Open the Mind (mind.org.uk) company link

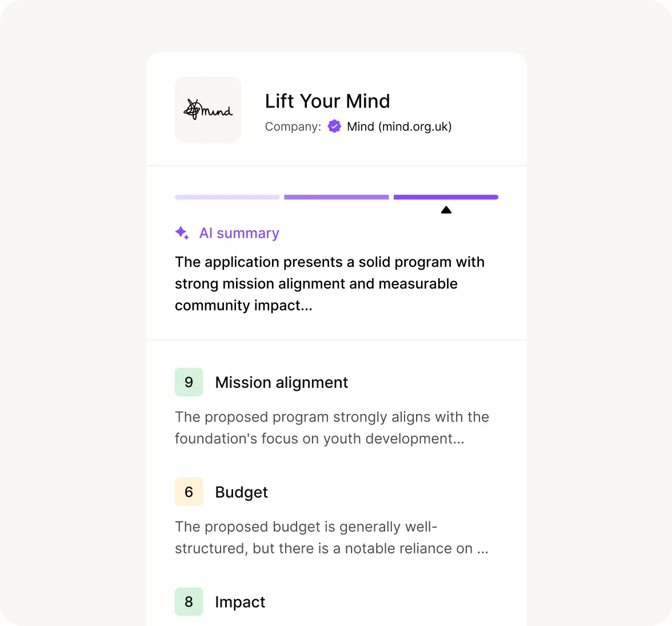coord(399,127)
